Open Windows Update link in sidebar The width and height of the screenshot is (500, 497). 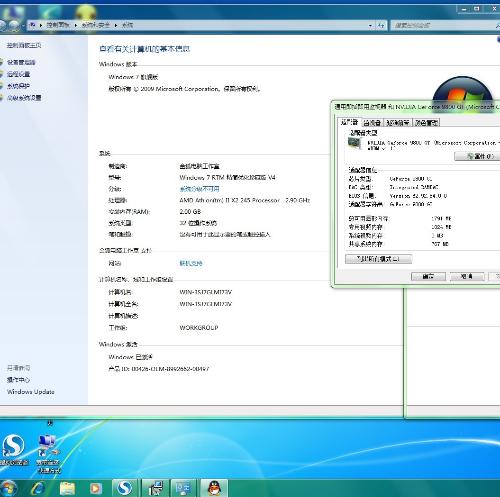click(x=31, y=392)
